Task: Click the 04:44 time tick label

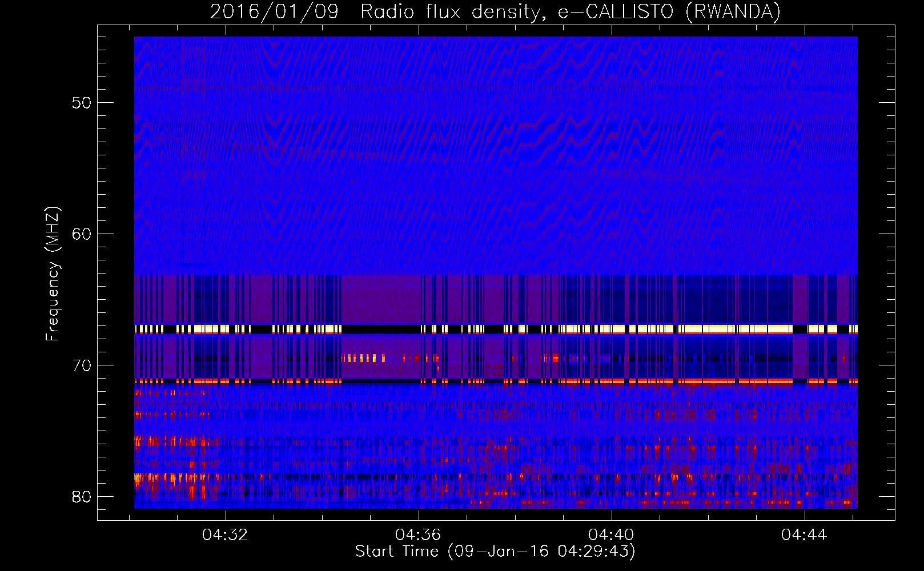Action: (805, 534)
